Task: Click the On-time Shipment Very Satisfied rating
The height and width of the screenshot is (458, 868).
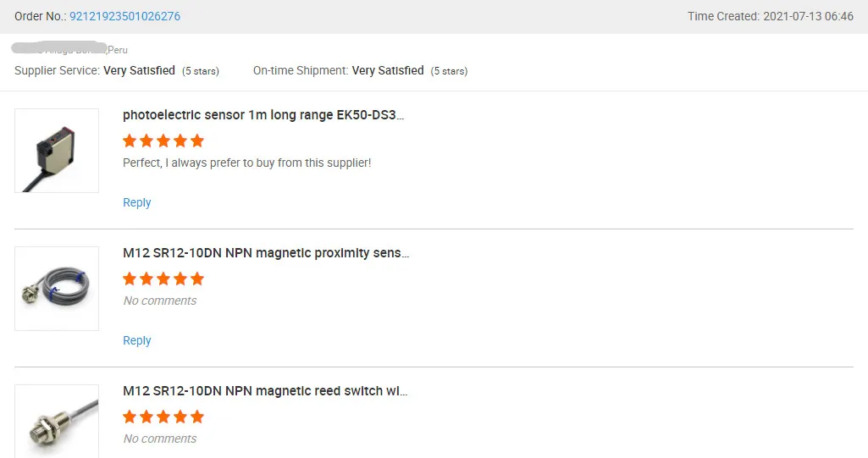Action: 388,70
